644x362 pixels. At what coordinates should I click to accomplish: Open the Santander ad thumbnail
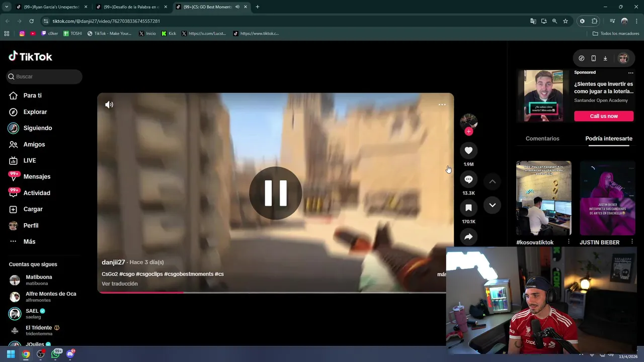coord(543,96)
